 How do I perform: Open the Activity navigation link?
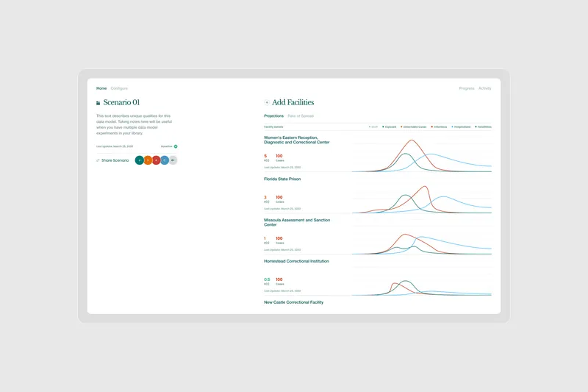click(485, 88)
